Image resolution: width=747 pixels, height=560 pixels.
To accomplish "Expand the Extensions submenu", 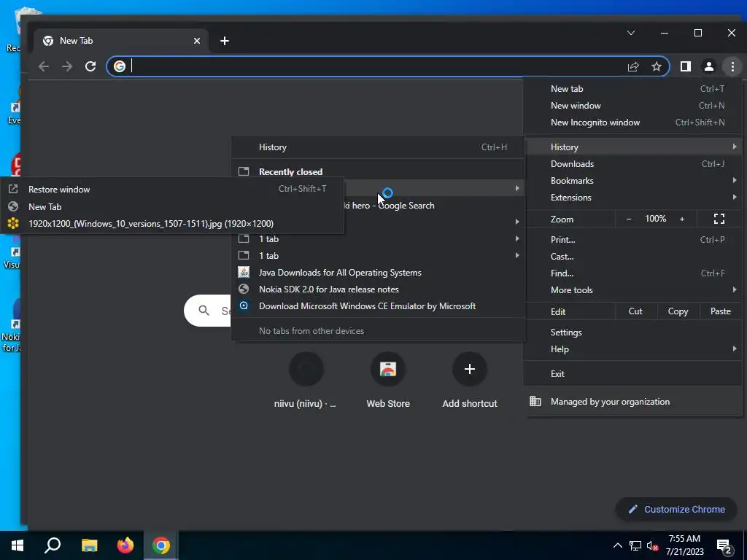I will 632,197.
